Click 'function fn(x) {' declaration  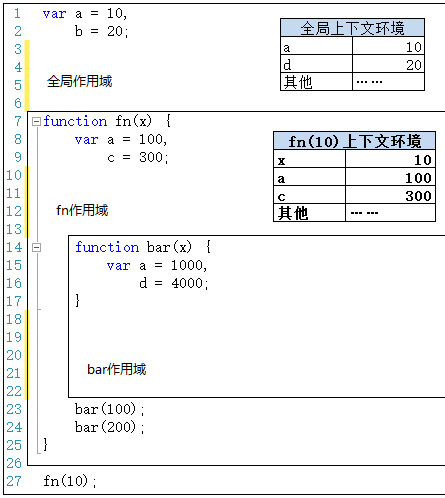coord(107,121)
